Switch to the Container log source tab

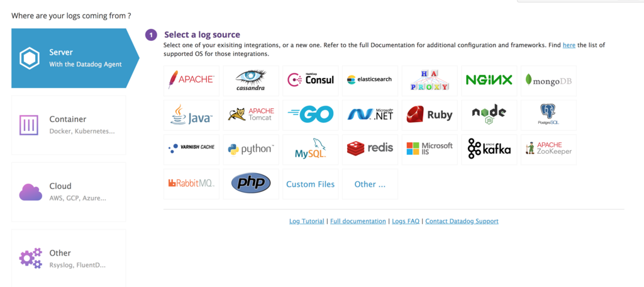coord(69,125)
